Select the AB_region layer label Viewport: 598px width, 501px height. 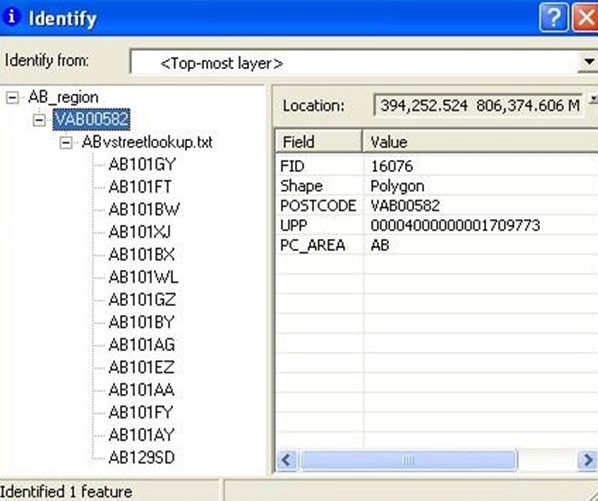63,97
